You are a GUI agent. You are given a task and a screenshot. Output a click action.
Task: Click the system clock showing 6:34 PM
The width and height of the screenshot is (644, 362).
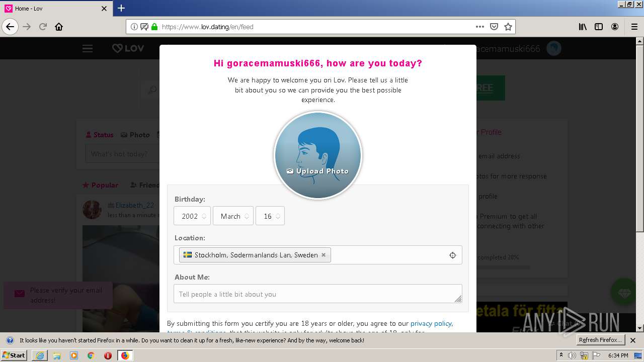pyautogui.click(x=618, y=355)
